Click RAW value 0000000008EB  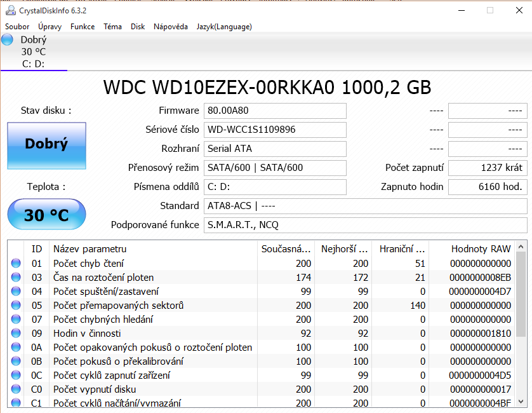click(480, 278)
